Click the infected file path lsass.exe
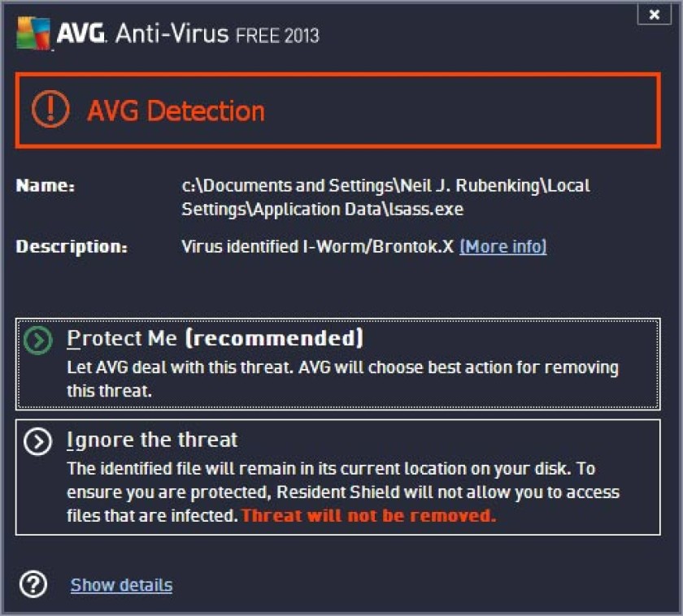The image size is (683, 616). (x=386, y=197)
